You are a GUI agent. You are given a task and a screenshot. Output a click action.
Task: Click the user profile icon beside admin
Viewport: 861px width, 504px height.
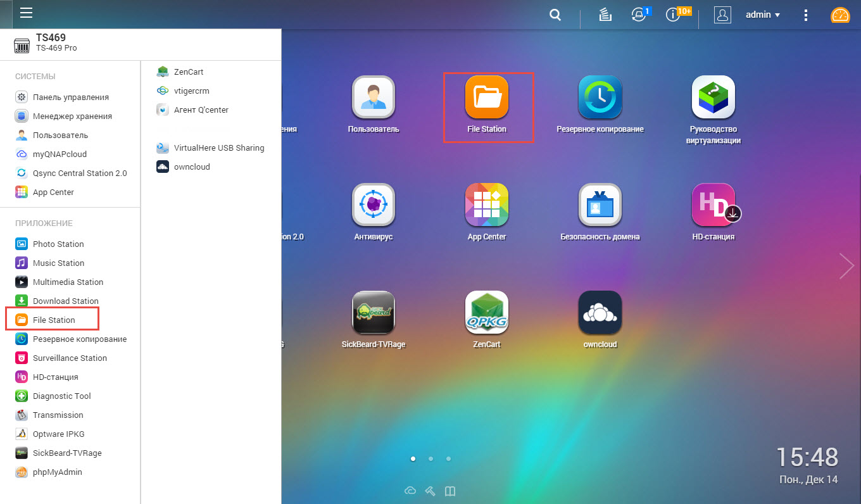click(x=722, y=15)
